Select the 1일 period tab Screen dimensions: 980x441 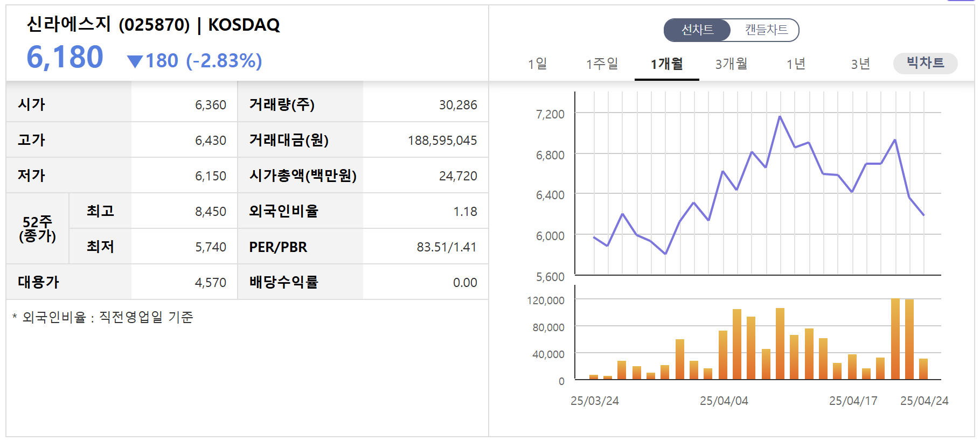click(x=538, y=64)
